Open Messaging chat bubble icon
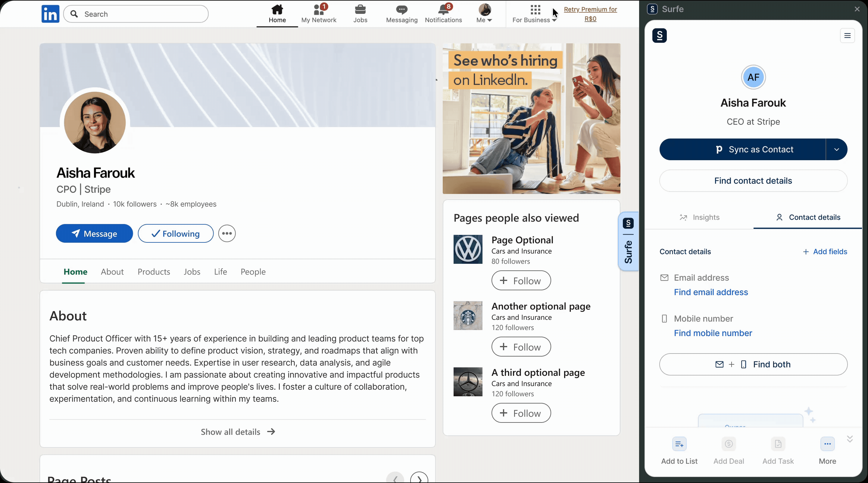 pos(402,14)
